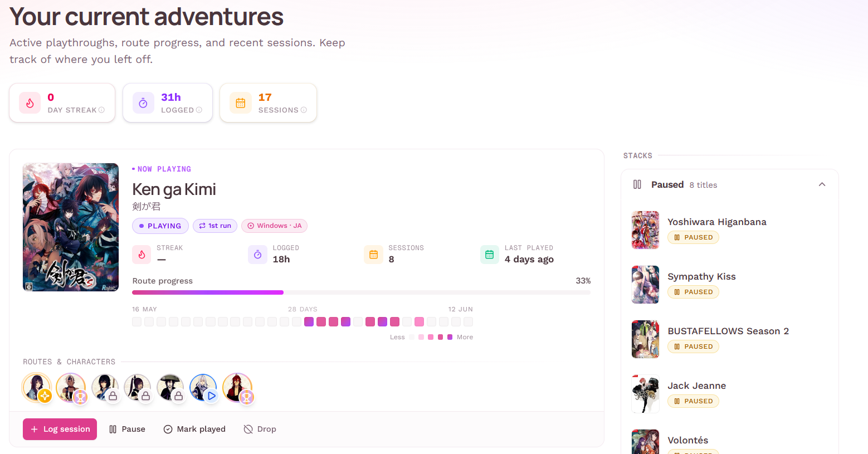Select the locked short black-haired character avatar

point(105,387)
